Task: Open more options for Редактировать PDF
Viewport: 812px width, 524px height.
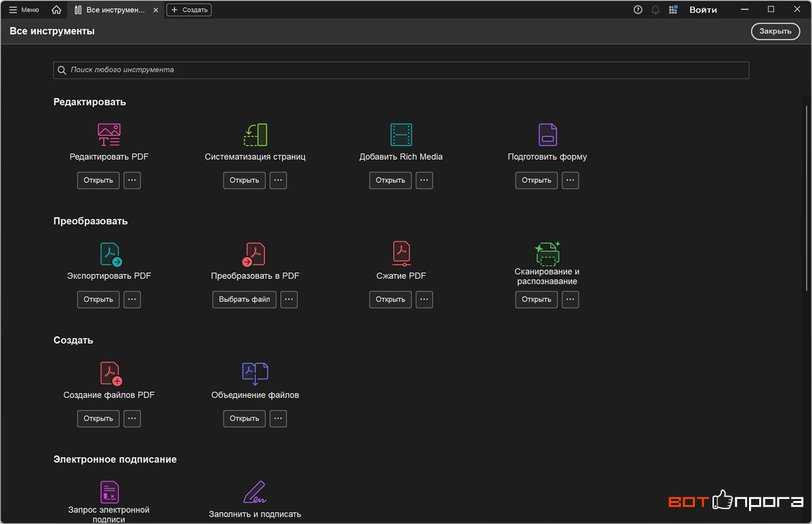Action: pyautogui.click(x=132, y=180)
